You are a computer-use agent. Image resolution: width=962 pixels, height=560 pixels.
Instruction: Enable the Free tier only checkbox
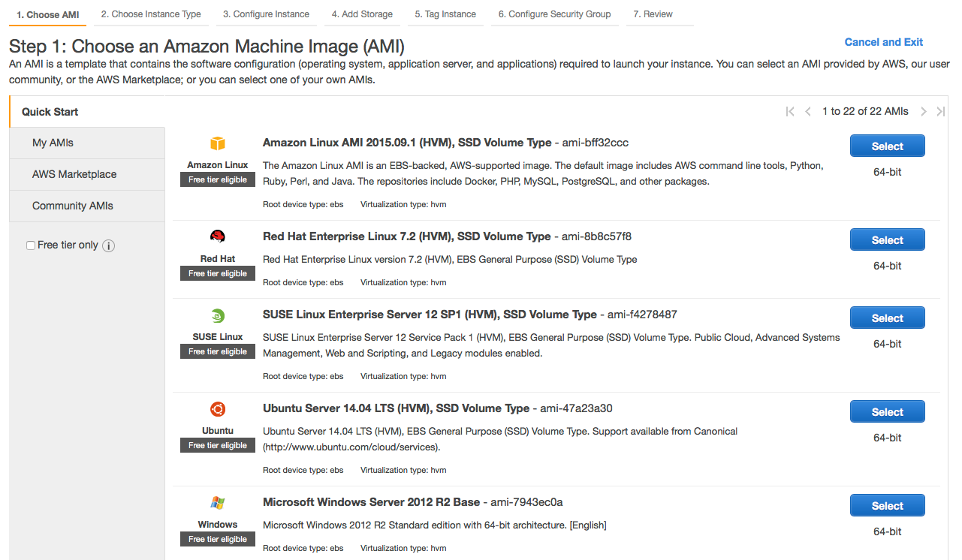(x=31, y=245)
